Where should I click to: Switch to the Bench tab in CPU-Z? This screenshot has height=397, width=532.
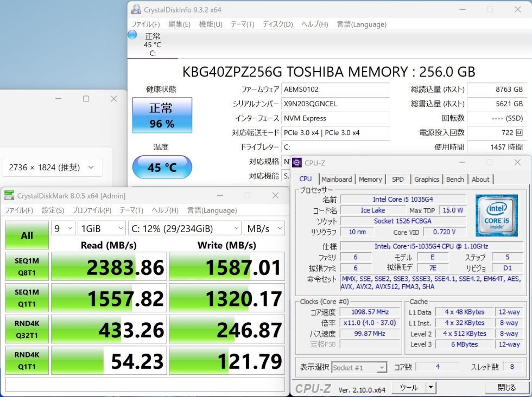pos(455,179)
